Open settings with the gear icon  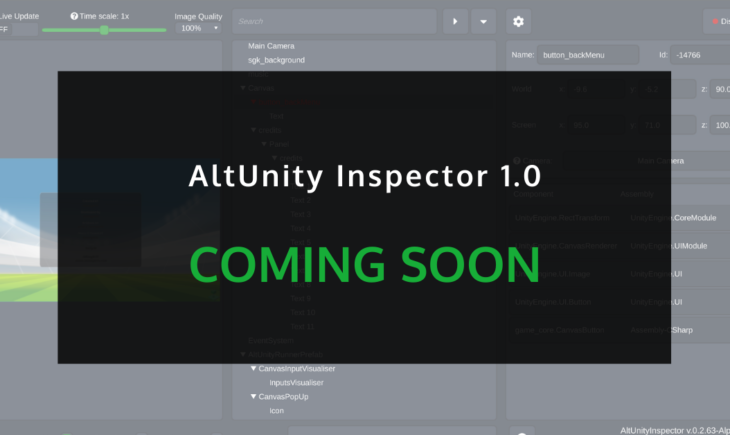click(x=518, y=21)
